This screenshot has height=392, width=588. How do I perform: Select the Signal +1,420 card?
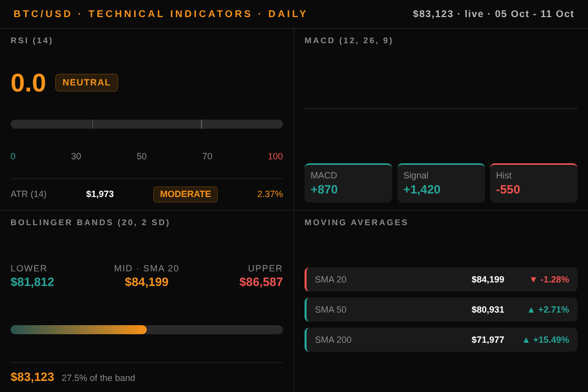(x=441, y=183)
